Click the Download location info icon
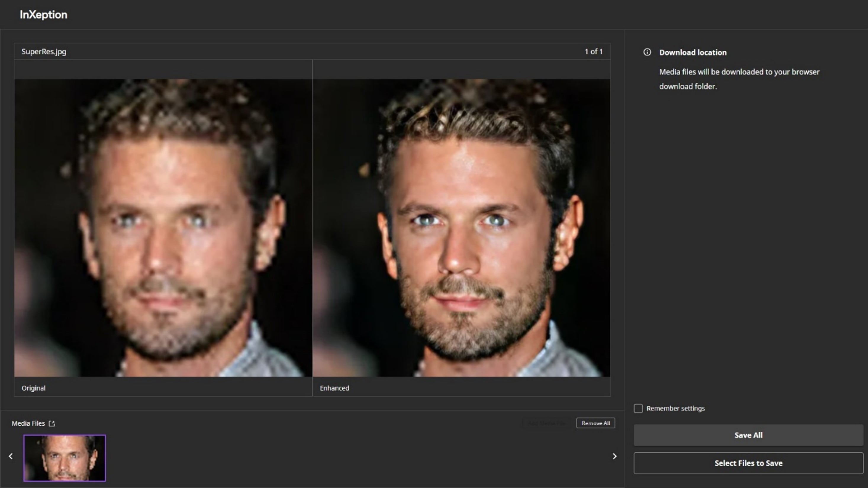 pos(647,52)
